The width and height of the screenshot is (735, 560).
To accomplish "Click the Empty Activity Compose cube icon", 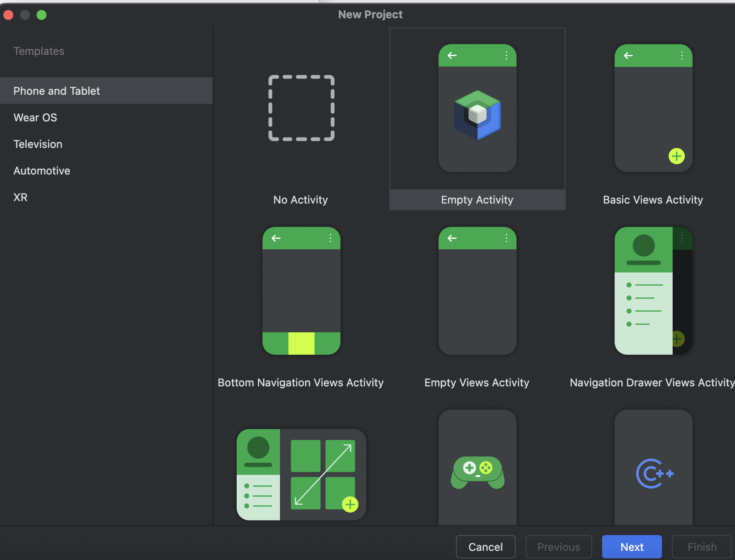I will click(478, 115).
